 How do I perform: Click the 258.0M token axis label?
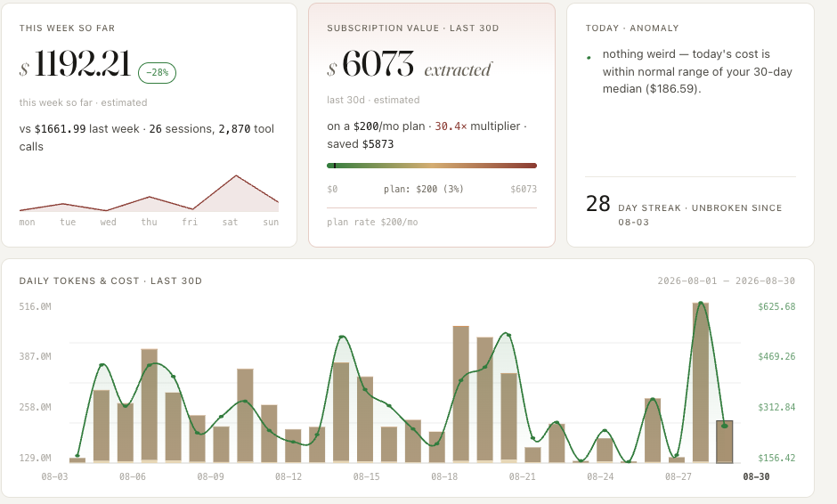point(36,407)
